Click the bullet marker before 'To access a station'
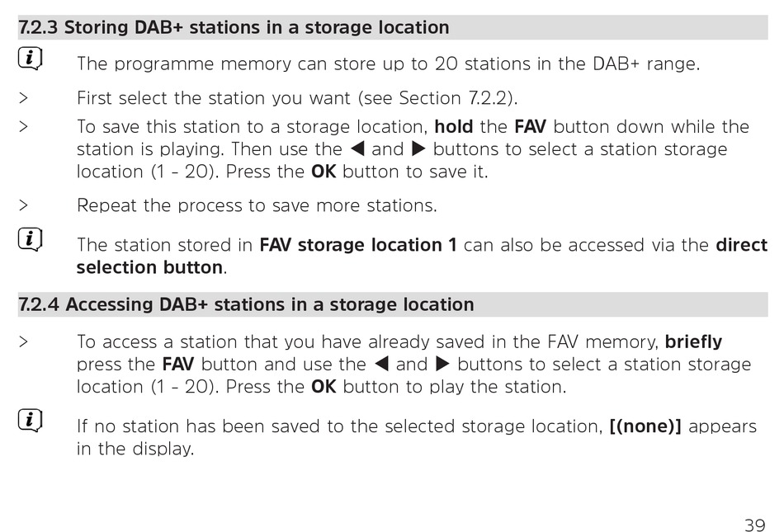Viewport: 784px width, 532px height. [x=23, y=341]
